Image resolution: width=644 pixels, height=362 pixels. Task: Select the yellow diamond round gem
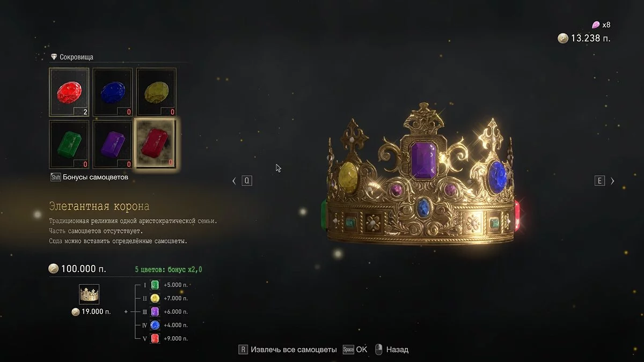coord(156,92)
